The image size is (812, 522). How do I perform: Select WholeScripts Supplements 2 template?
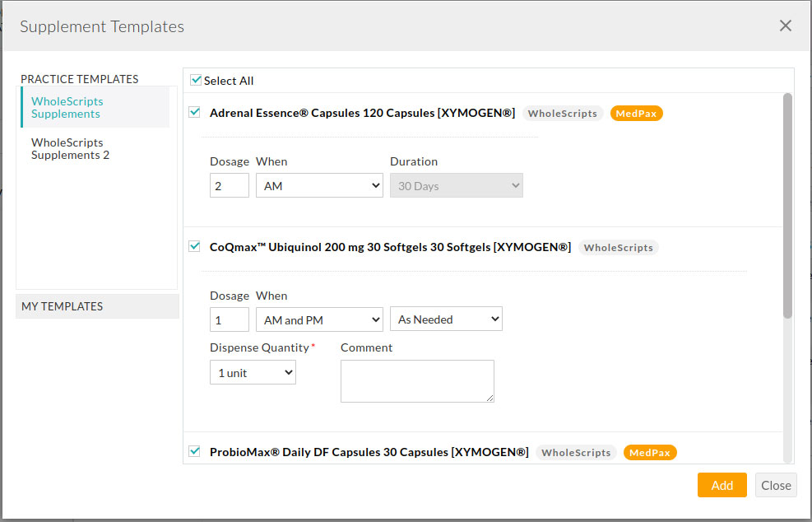point(70,148)
